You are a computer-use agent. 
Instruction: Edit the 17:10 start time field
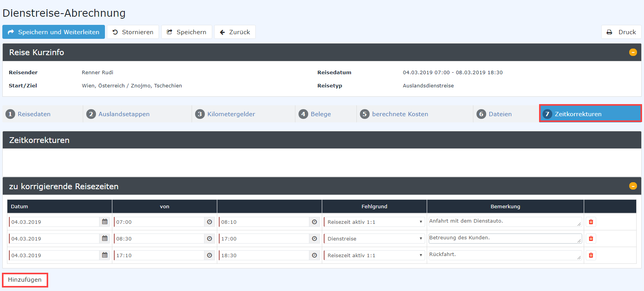coord(159,255)
